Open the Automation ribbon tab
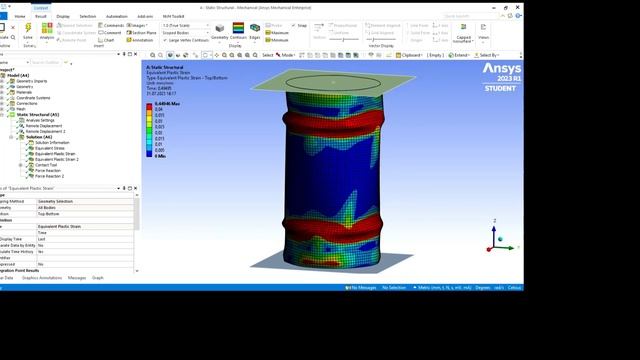640x360 pixels. tap(117, 16)
